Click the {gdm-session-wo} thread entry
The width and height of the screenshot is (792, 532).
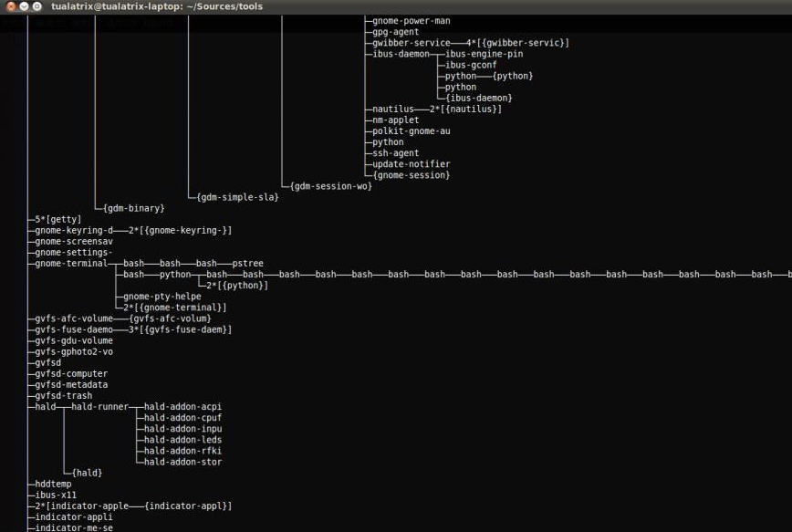[x=331, y=186]
